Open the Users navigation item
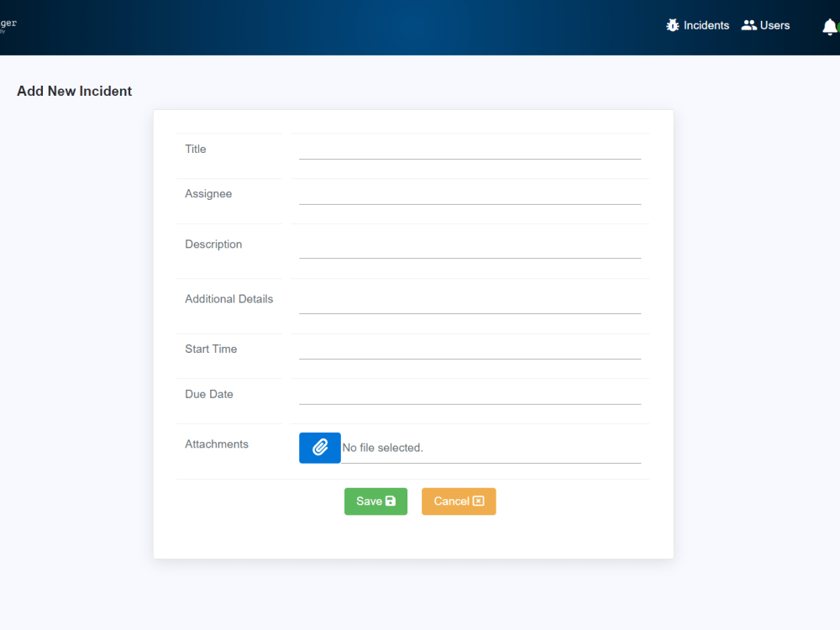The image size is (840, 630). (774, 25)
